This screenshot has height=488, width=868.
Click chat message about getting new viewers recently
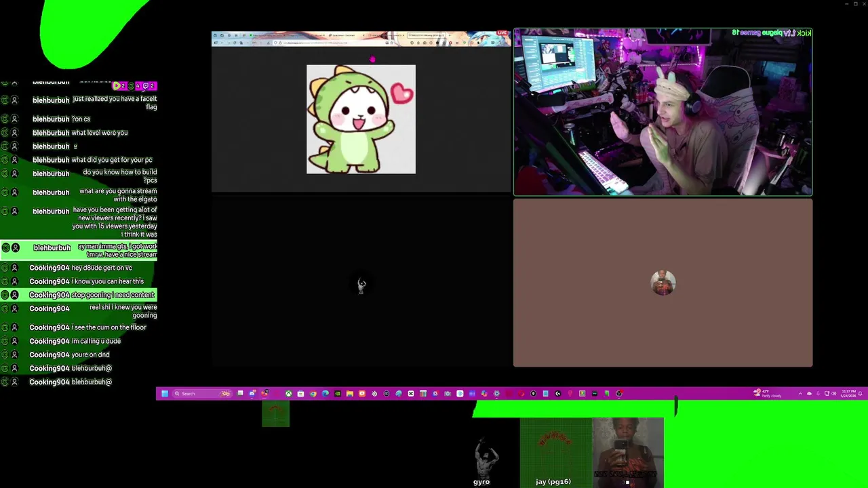[x=115, y=222]
